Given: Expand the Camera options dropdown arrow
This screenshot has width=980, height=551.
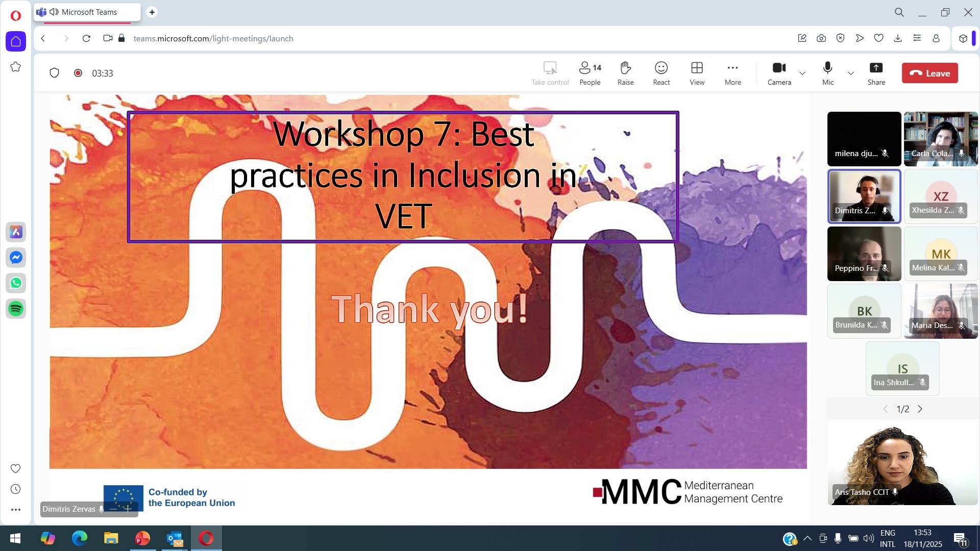Looking at the screenshot, I should pos(802,73).
